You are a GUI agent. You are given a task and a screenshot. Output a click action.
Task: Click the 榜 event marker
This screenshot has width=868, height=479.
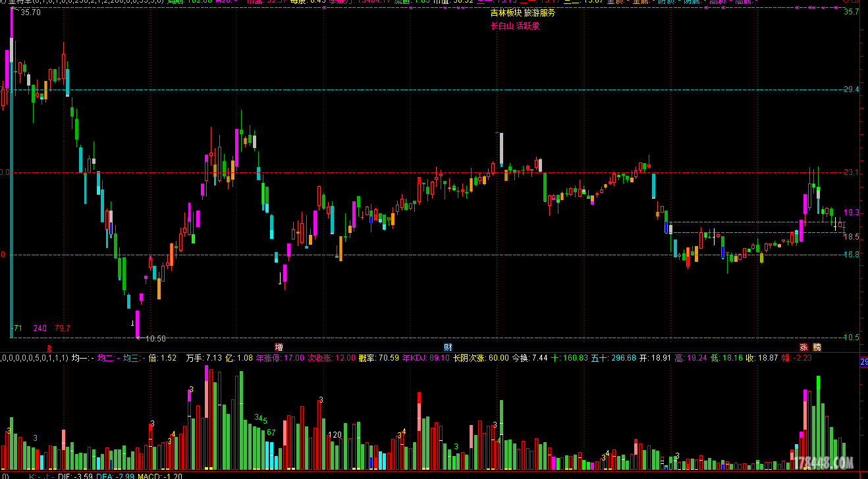coord(817,347)
